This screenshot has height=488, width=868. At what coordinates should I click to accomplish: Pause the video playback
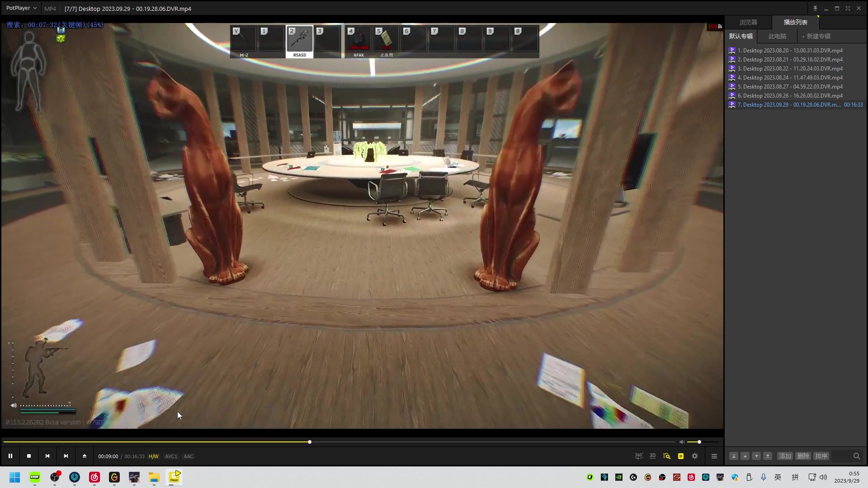[10, 456]
